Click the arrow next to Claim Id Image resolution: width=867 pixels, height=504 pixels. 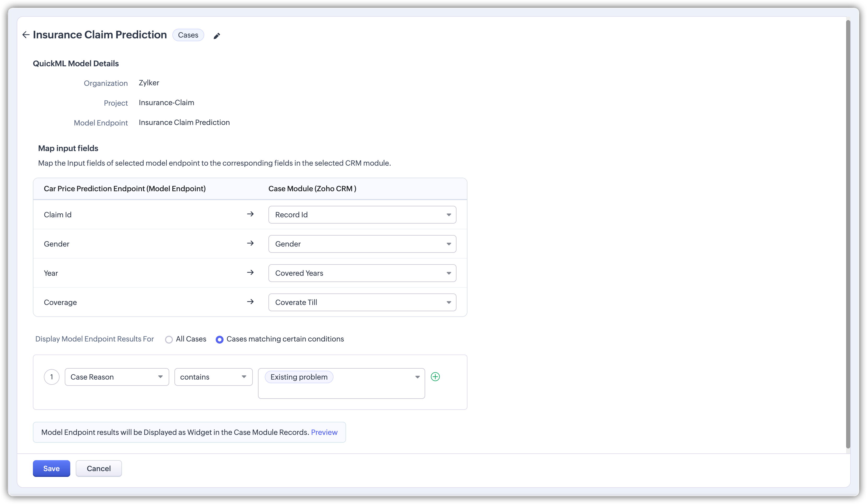[x=250, y=214]
